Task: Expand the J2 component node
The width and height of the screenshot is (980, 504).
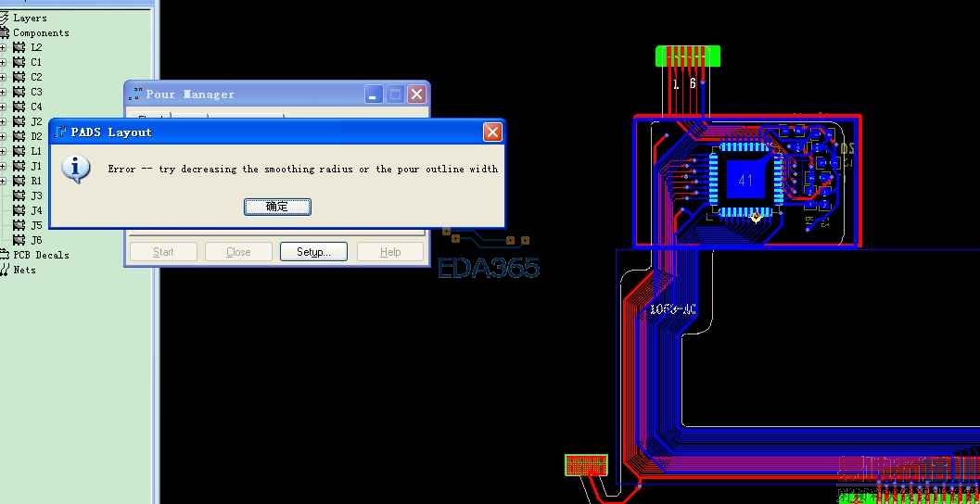Action: pyautogui.click(x=3, y=121)
